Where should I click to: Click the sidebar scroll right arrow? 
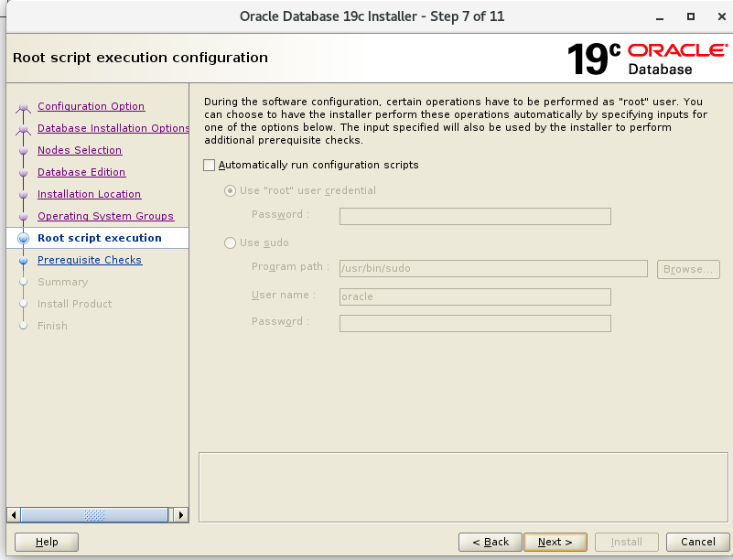181,515
